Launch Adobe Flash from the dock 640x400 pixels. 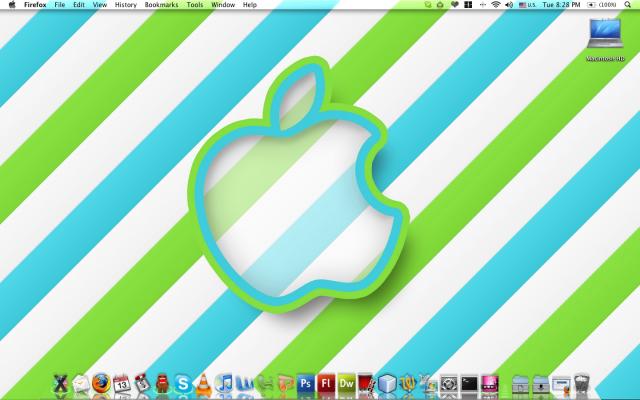(326, 384)
